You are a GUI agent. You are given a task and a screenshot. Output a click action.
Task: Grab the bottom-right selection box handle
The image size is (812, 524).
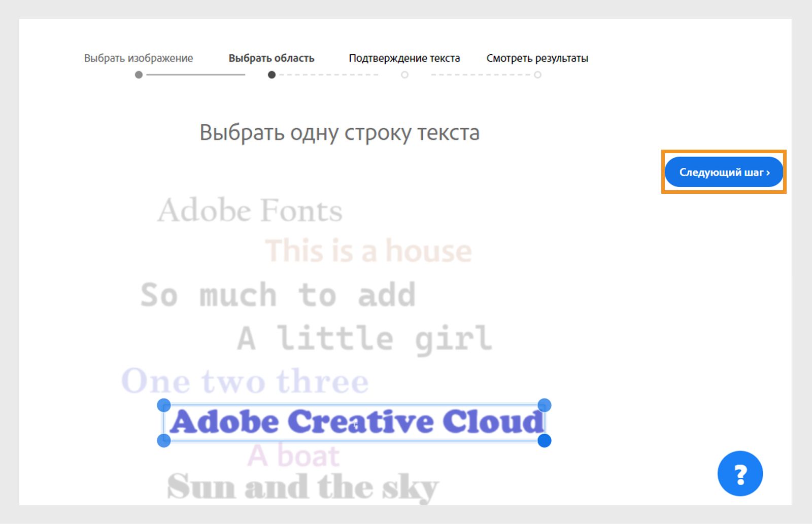[544, 440]
